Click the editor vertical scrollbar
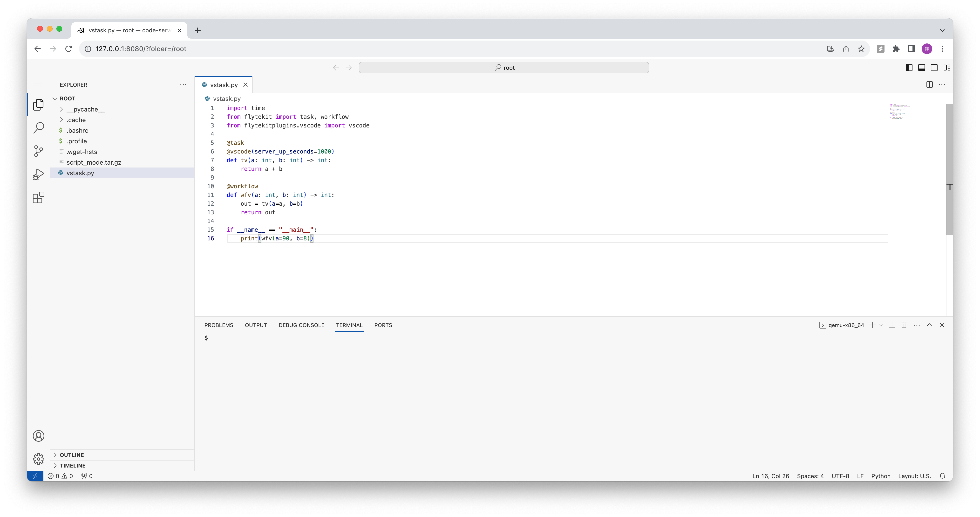 pos(949,169)
